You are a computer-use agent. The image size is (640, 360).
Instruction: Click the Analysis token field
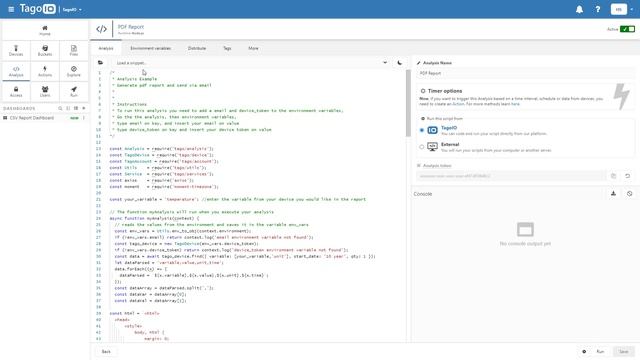click(x=511, y=176)
